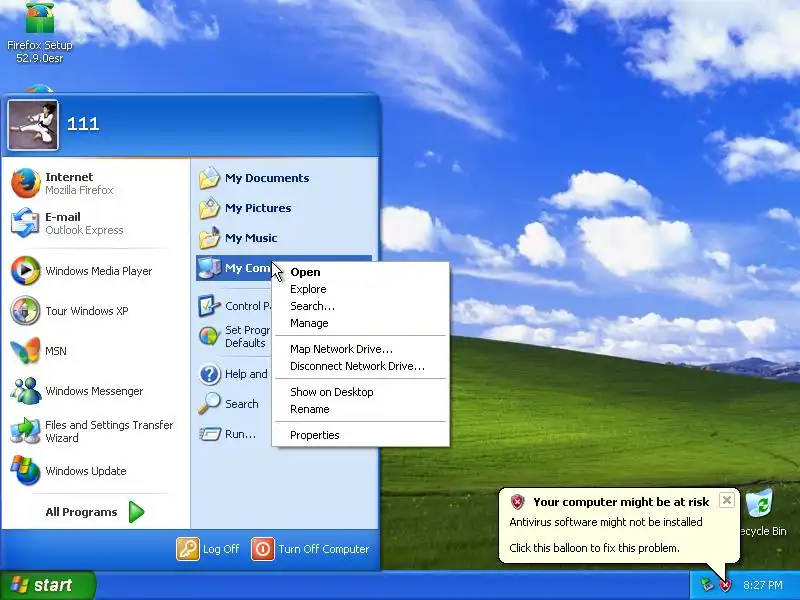The height and width of the screenshot is (600, 800).
Task: Choose Explore in the context menu
Action: [361, 289]
